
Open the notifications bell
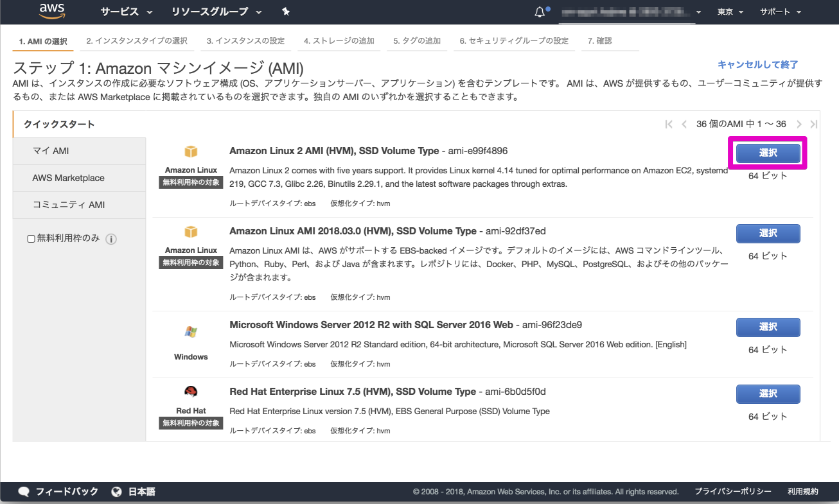540,12
